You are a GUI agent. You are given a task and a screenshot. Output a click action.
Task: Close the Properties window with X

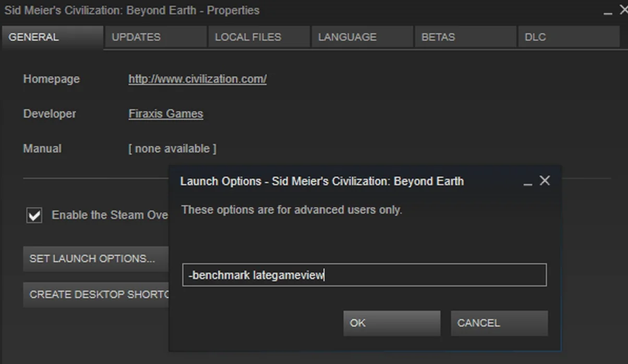tap(623, 9)
